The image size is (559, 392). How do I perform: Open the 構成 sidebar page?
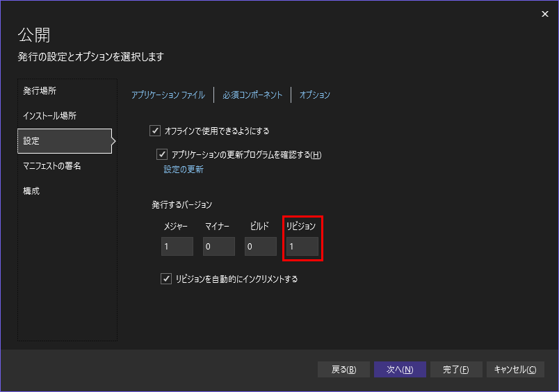32,191
